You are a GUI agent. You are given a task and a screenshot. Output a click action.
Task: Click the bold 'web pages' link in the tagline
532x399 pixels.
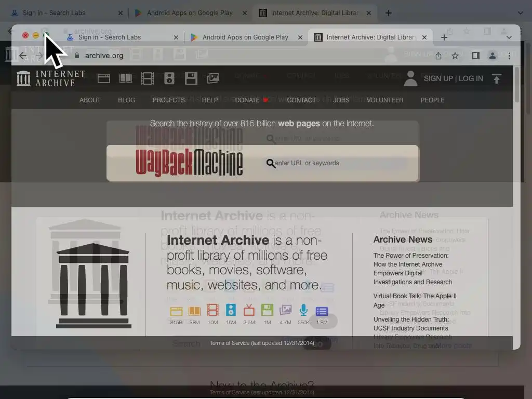click(299, 124)
